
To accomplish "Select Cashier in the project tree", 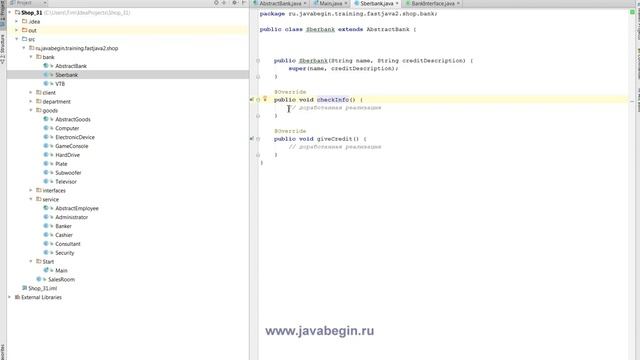I will point(64,235).
